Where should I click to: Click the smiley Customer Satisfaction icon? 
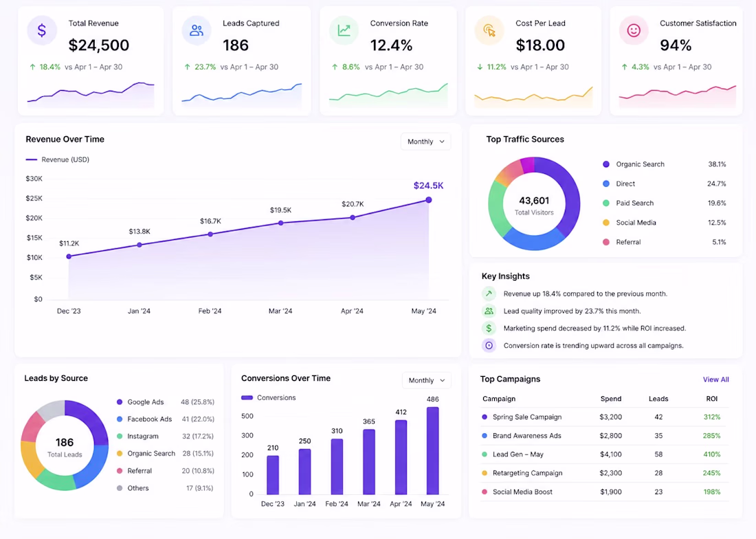(x=634, y=30)
